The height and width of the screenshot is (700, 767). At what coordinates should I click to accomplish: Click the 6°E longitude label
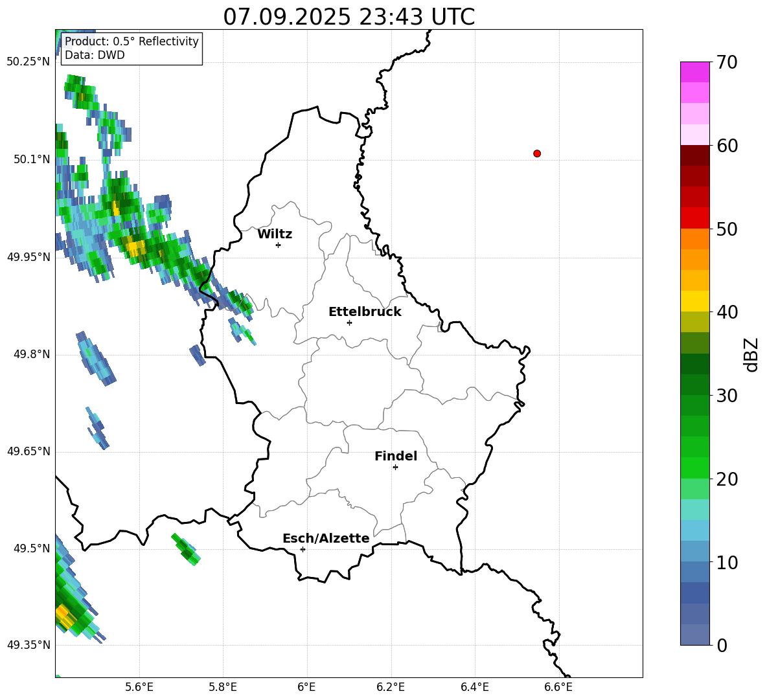click(306, 687)
